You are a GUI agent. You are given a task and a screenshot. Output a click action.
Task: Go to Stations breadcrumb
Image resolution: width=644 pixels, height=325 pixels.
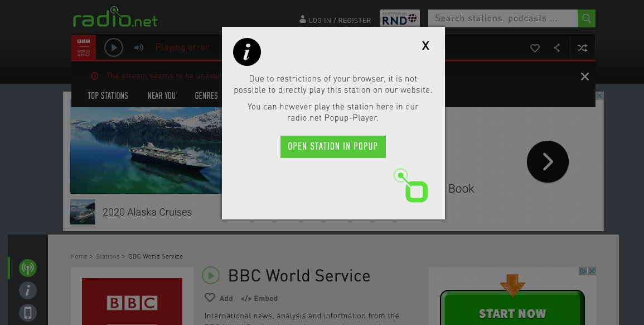108,256
